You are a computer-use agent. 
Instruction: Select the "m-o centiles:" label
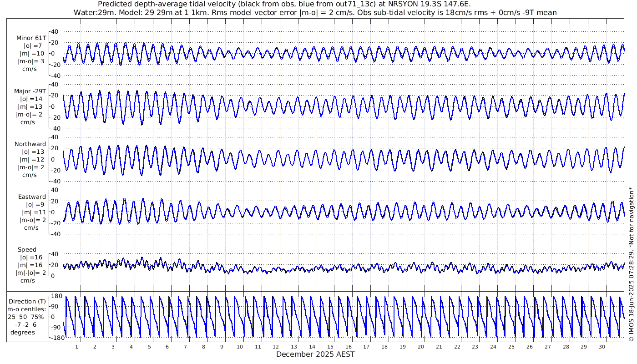click(27, 309)
